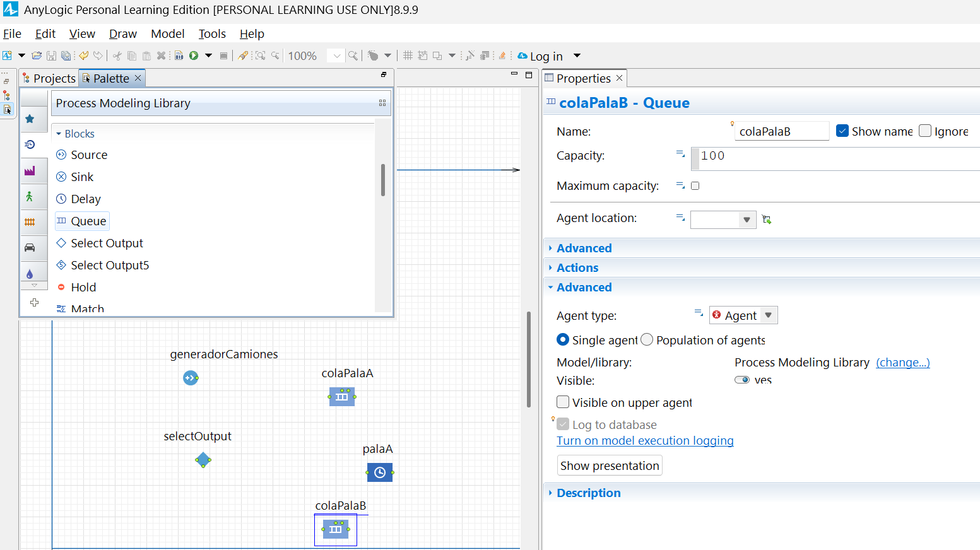Click the (change...) model library link
The height and width of the screenshot is (550, 980).
tap(903, 362)
